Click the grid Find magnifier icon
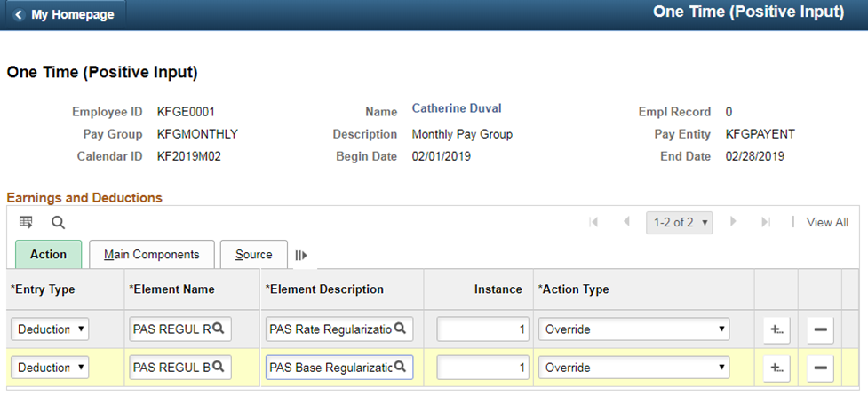The image size is (868, 396). point(58,223)
